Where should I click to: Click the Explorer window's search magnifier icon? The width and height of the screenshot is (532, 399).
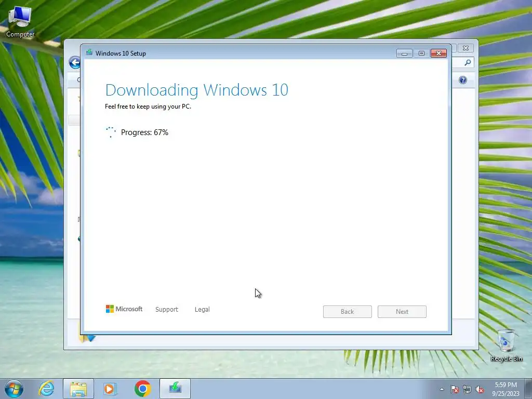[x=468, y=62]
